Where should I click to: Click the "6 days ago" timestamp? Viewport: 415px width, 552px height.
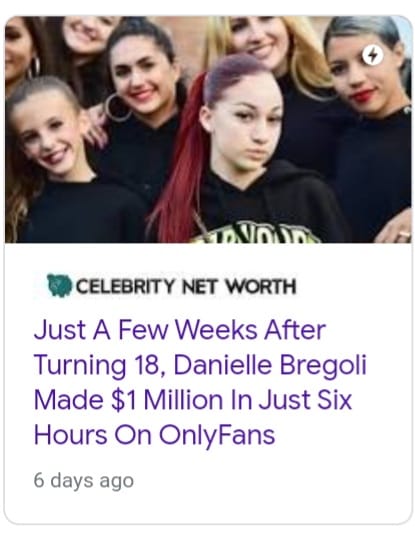point(84,480)
